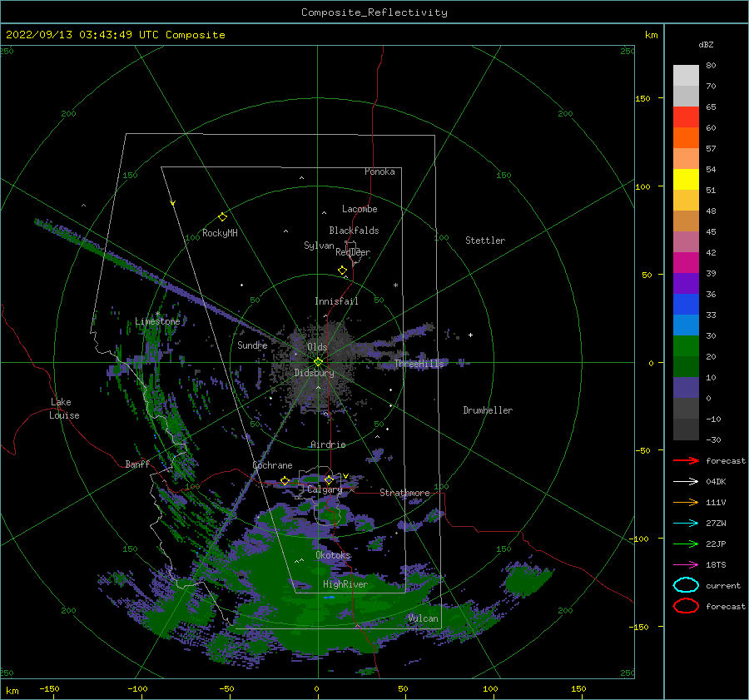The height and width of the screenshot is (700, 749).
Task: Click the green 22JP arrow icon
Action: [686, 544]
